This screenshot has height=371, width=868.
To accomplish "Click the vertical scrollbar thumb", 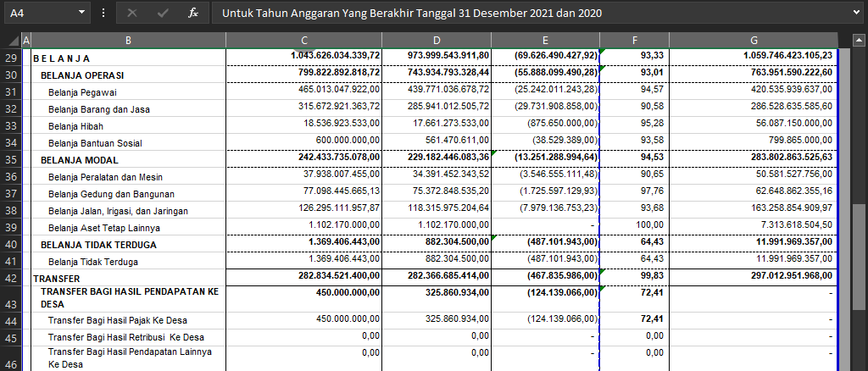I will (x=860, y=256).
